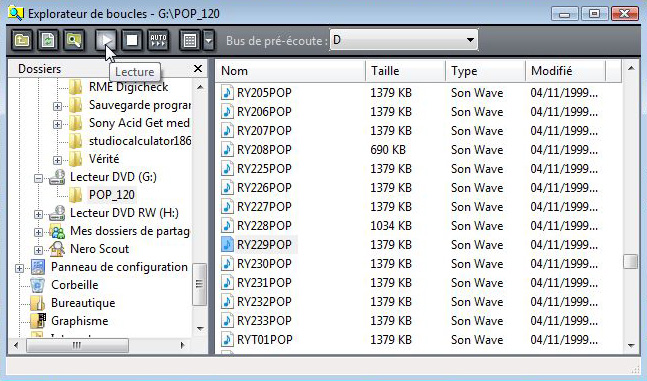Select the file RY233POP

point(264,321)
